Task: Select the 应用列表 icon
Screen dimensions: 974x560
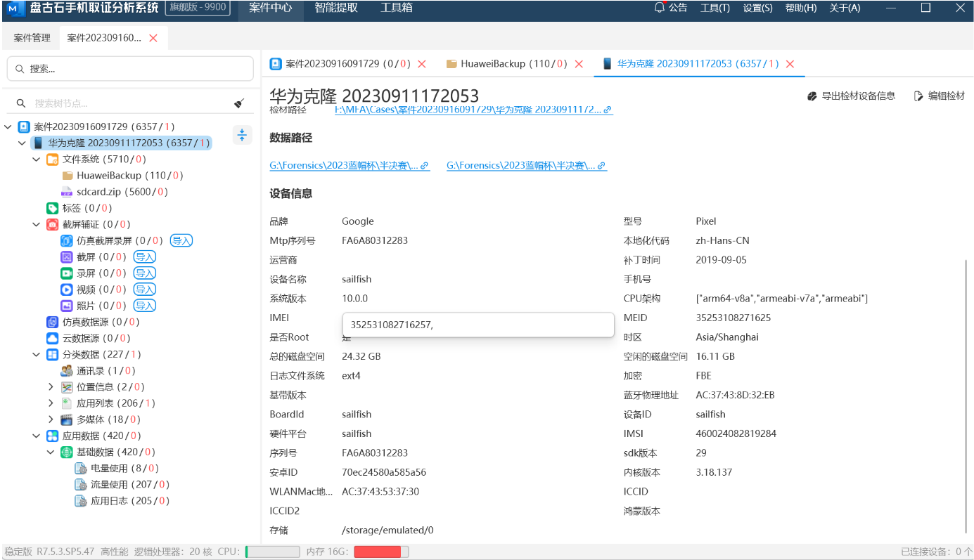Action: pos(67,403)
